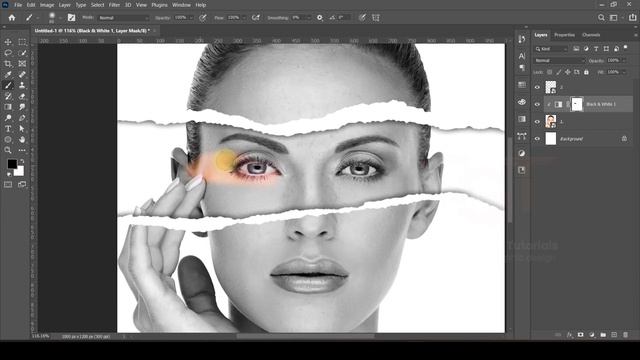Select the Hand tool
Viewport: 640px width, 360px height.
pyautogui.click(x=22, y=140)
